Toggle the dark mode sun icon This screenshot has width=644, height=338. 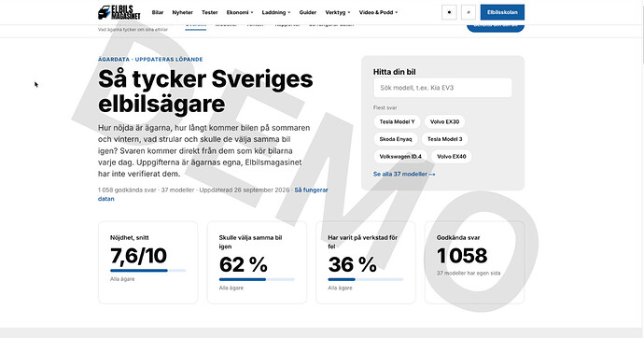tap(449, 12)
